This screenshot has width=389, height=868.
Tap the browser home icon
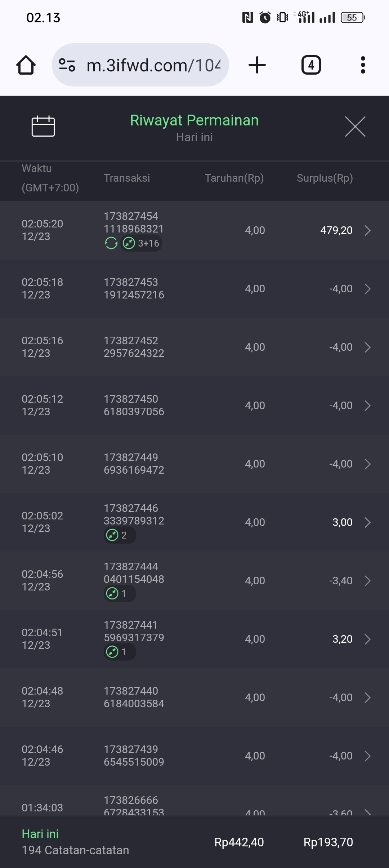tap(26, 65)
